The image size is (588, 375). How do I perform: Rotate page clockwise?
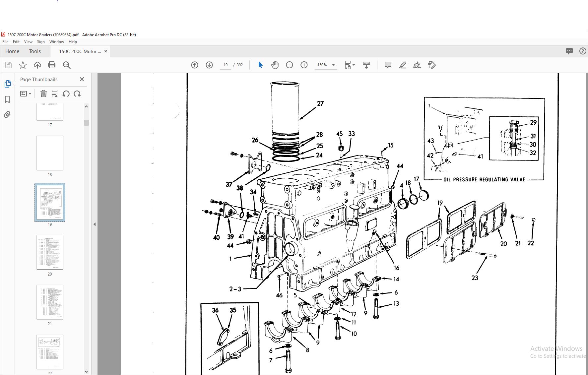coord(77,94)
